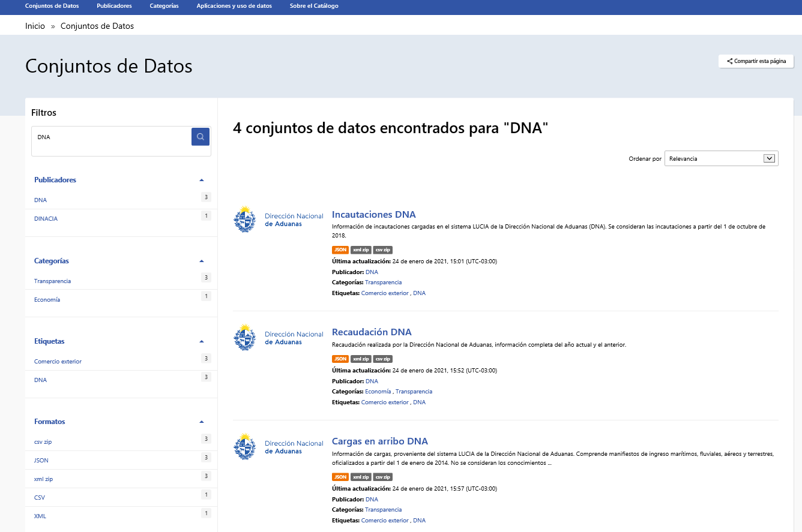The width and height of the screenshot is (802, 532).
Task: Click Publicador DNA link under Incautaciones DNA
Action: [372, 272]
